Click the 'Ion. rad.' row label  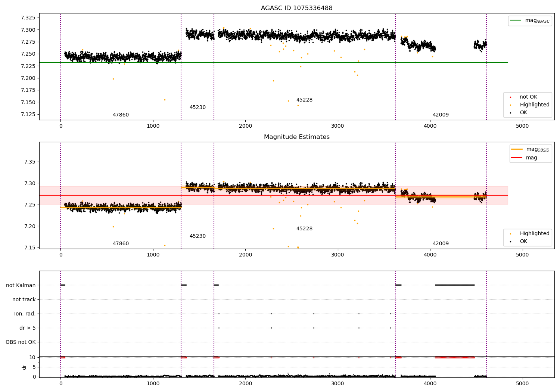click(x=25, y=314)
